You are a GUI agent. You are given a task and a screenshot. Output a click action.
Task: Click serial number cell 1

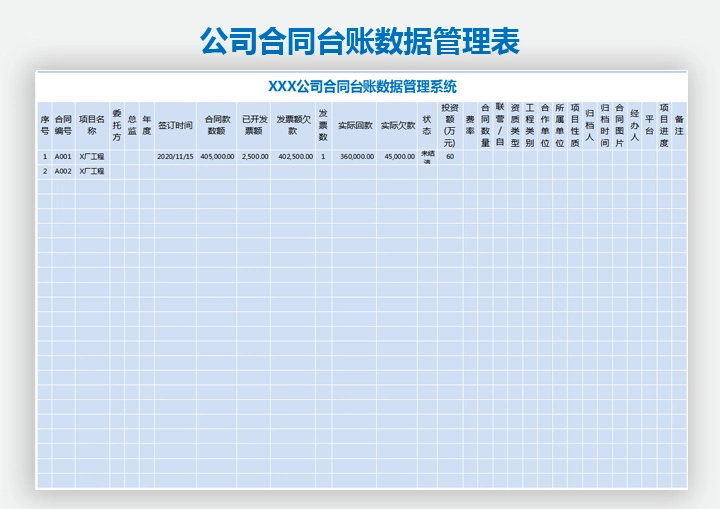pos(45,157)
